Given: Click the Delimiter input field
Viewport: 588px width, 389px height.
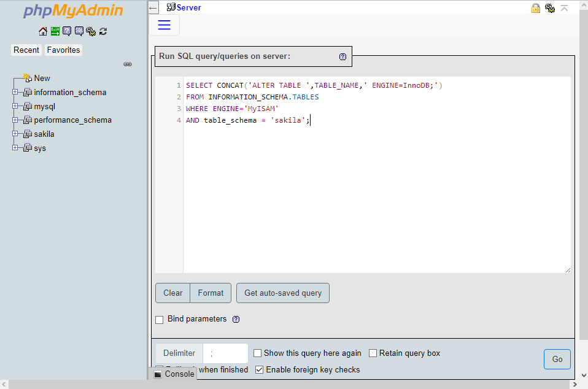Looking at the screenshot, I should [225, 353].
